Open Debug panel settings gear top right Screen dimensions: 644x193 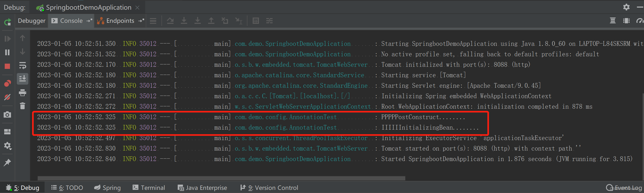point(626,7)
